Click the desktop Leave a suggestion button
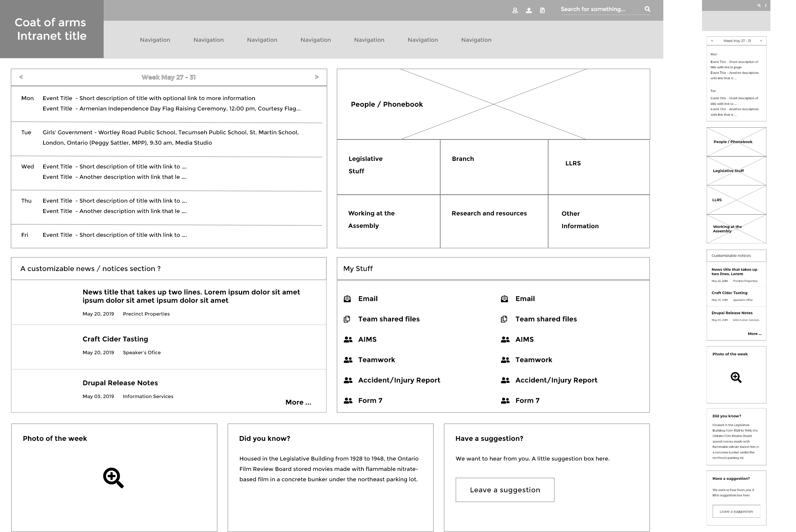The image size is (796, 532). click(x=505, y=490)
